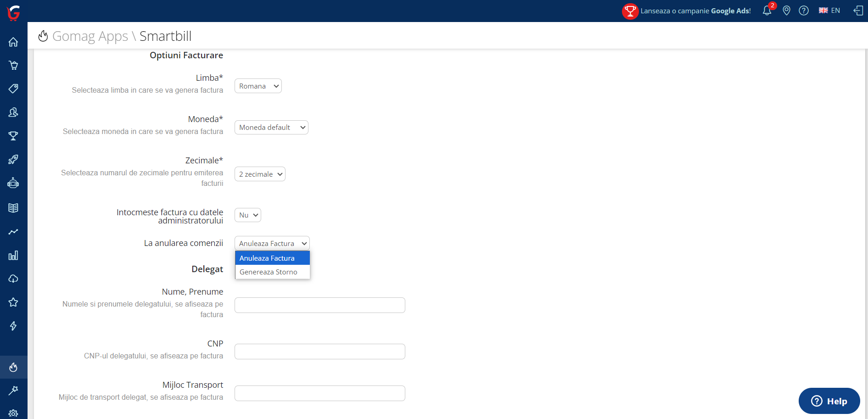Open the lightning bolt icon
868x419 pixels.
tap(13, 326)
